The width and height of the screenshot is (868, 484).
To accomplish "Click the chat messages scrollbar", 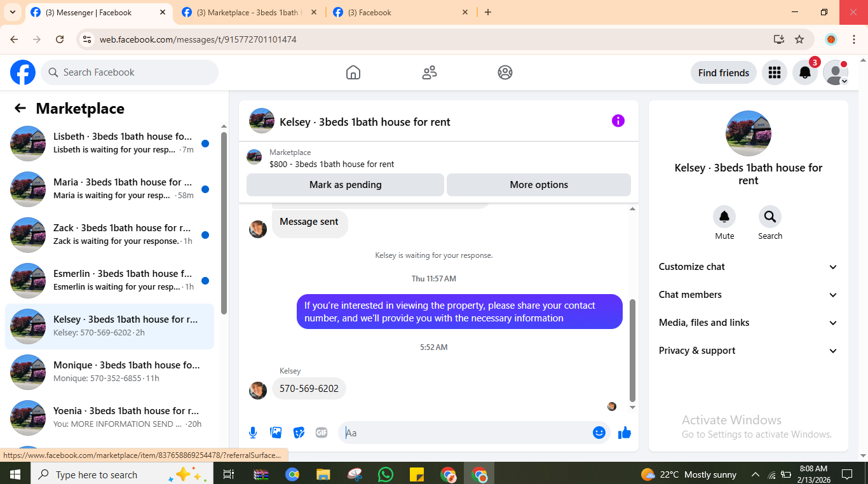I will coord(632,351).
